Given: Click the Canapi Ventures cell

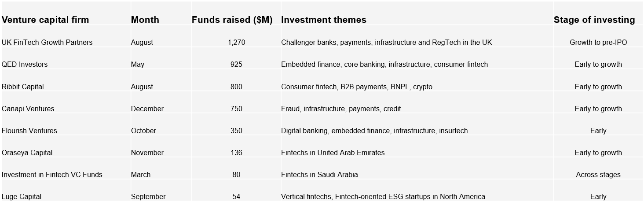Looking at the screenshot, I should pos(28,109).
